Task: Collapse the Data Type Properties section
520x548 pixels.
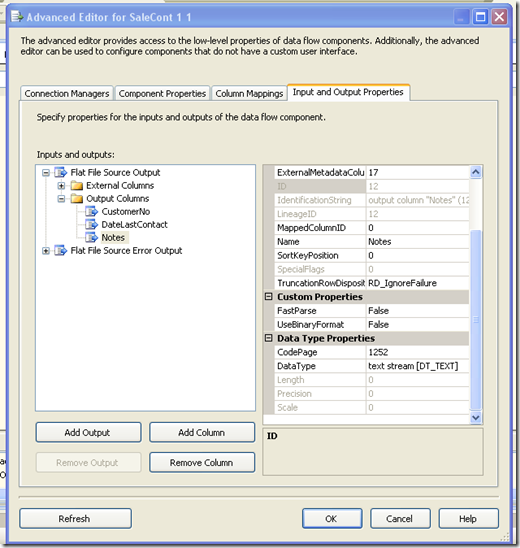Action: click(268, 338)
